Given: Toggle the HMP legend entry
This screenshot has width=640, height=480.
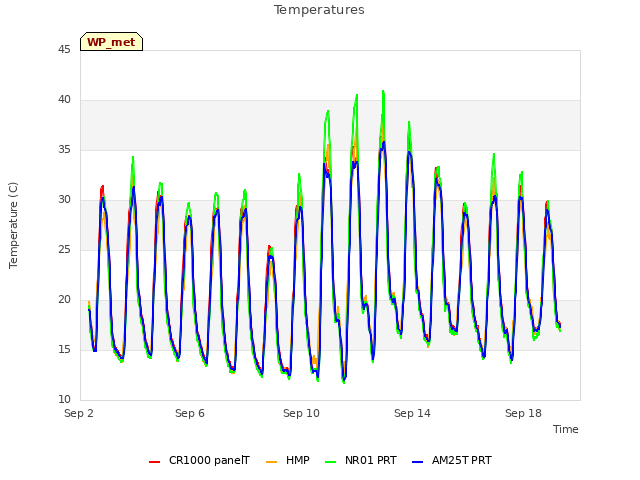Looking at the screenshot, I should [x=288, y=460].
